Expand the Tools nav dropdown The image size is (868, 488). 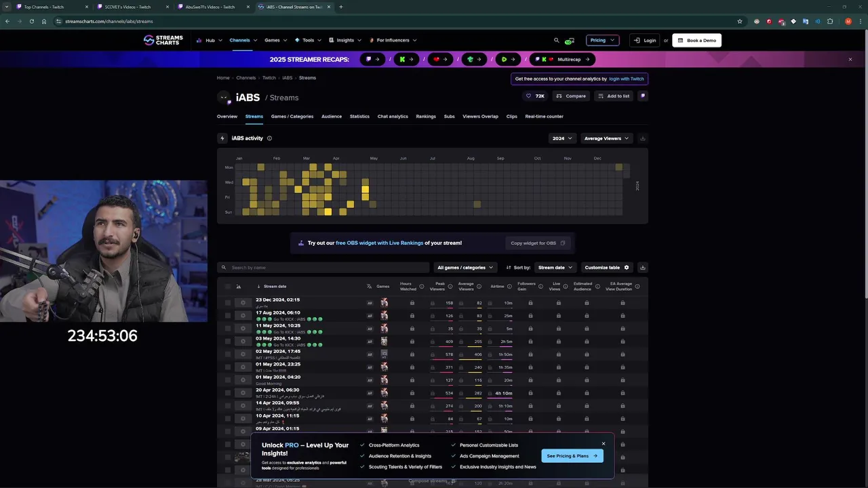[x=308, y=40]
